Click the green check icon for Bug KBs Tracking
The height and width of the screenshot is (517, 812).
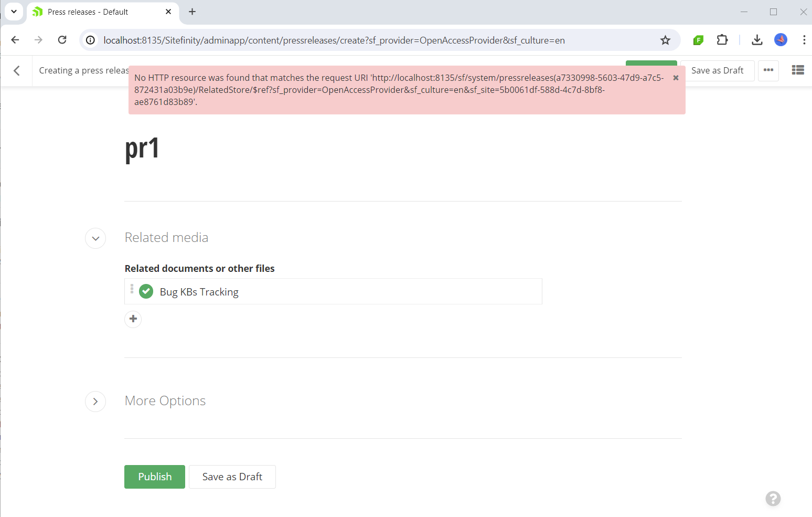(x=146, y=291)
